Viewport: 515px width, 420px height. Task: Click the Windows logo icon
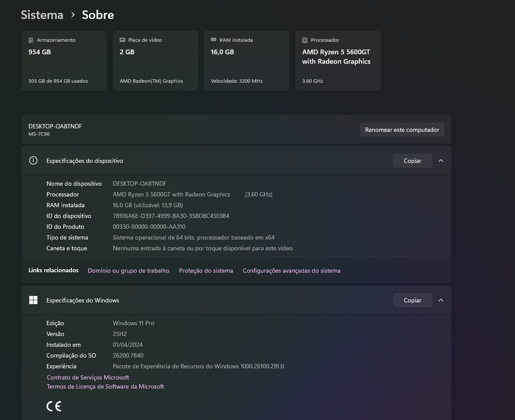pyautogui.click(x=33, y=300)
